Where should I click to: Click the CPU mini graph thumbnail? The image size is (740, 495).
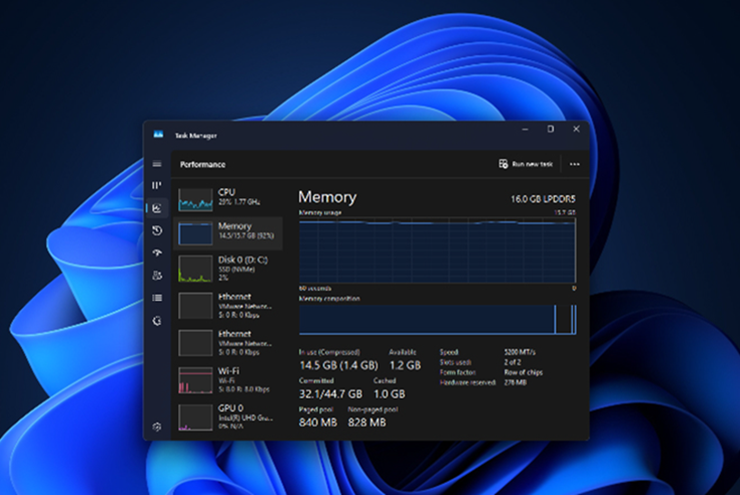[195, 199]
